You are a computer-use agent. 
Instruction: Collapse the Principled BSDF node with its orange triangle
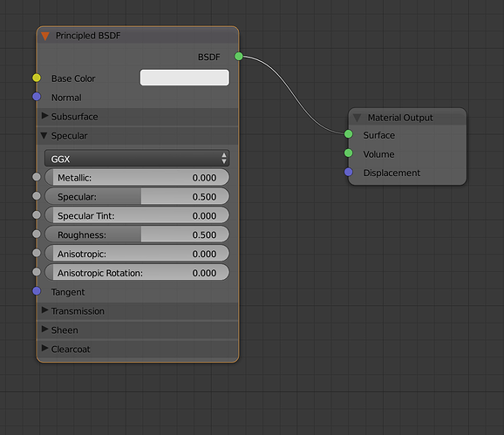click(45, 36)
